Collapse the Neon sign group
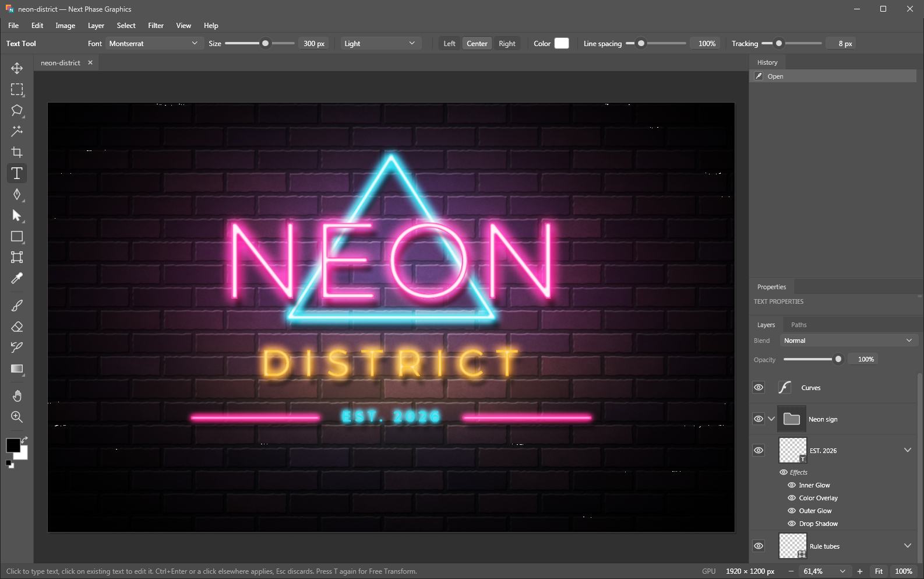Screen dimensions: 924x579 [x=772, y=419]
